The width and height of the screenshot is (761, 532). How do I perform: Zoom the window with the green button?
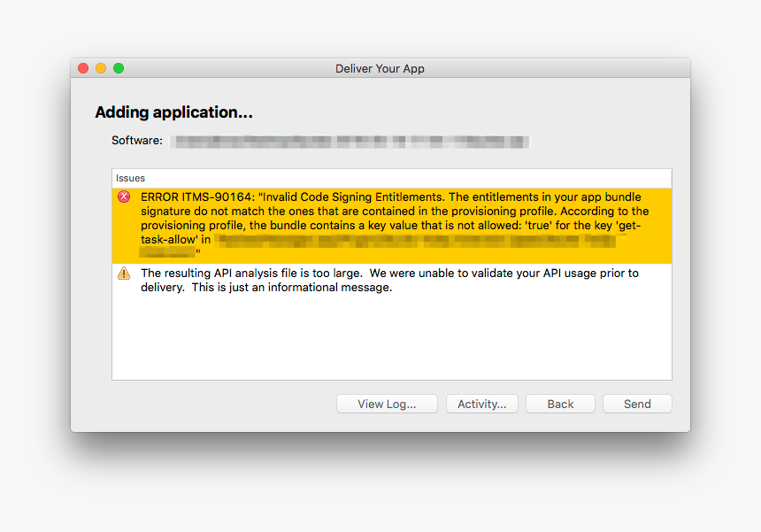[119, 68]
